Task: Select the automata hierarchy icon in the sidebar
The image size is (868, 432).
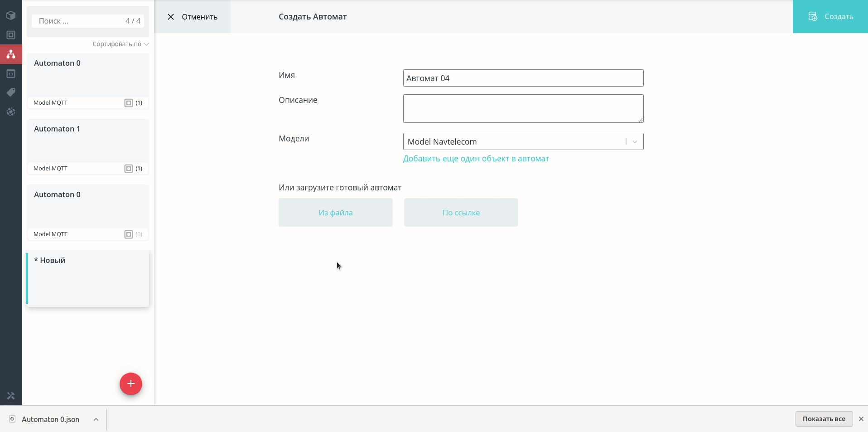Action: pos(11,54)
